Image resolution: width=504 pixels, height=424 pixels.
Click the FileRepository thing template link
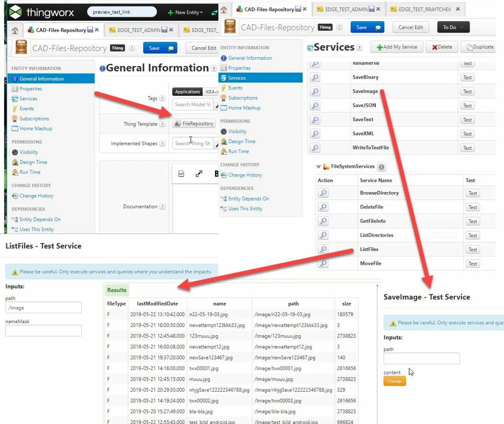[194, 124]
